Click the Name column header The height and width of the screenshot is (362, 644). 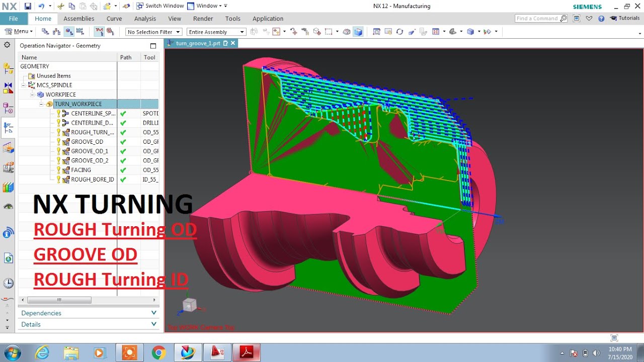pos(68,57)
